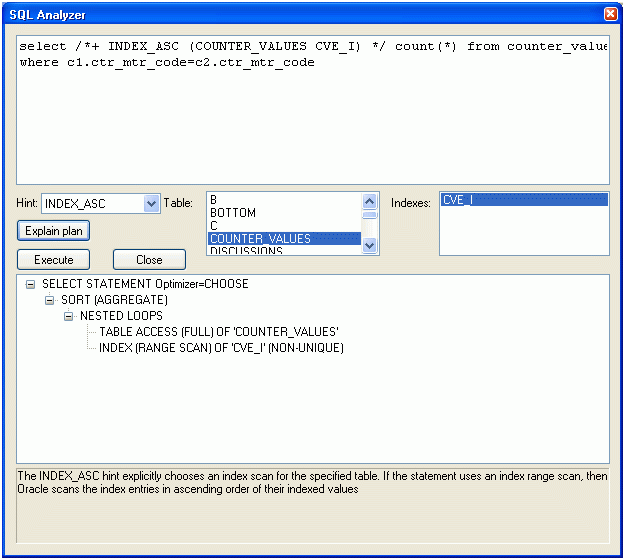
Task: Collapse the SELECT STATEMENT tree node
Action: (30, 284)
